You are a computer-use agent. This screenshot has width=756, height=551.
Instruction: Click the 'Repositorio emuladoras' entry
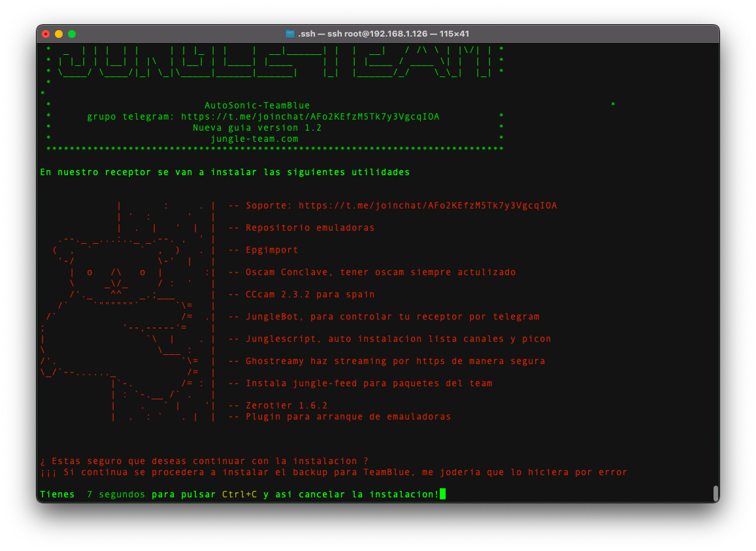tap(310, 228)
